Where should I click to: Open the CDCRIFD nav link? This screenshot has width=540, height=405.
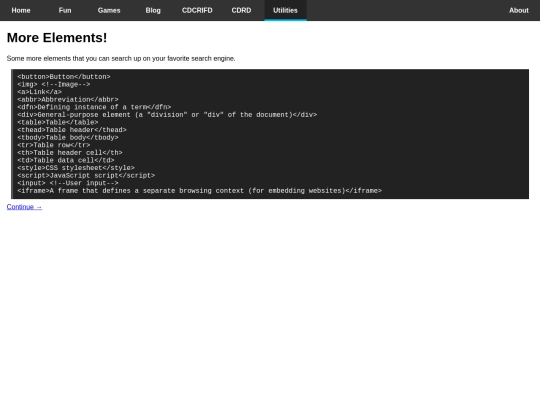click(197, 10)
